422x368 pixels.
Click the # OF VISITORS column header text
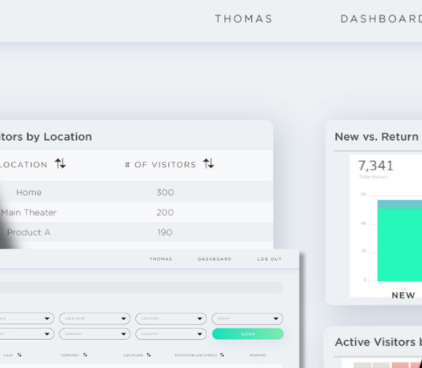160,165
